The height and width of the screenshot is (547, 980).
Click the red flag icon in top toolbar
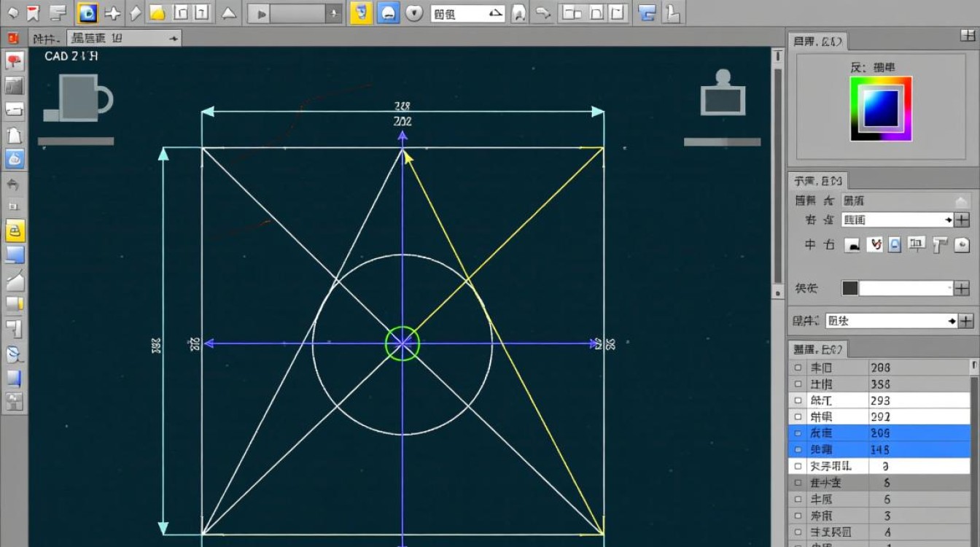pos(32,12)
